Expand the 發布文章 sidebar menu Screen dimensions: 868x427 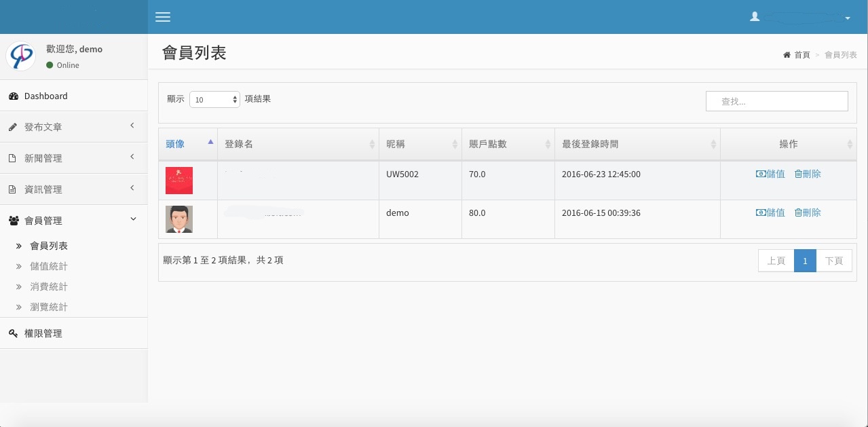(x=73, y=127)
